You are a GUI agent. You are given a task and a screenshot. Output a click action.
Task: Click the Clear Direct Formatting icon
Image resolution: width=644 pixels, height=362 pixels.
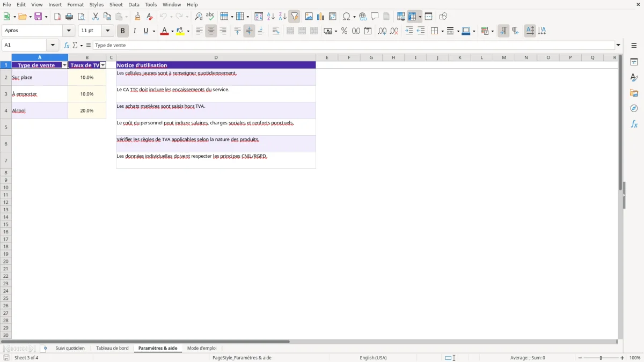tap(150, 17)
